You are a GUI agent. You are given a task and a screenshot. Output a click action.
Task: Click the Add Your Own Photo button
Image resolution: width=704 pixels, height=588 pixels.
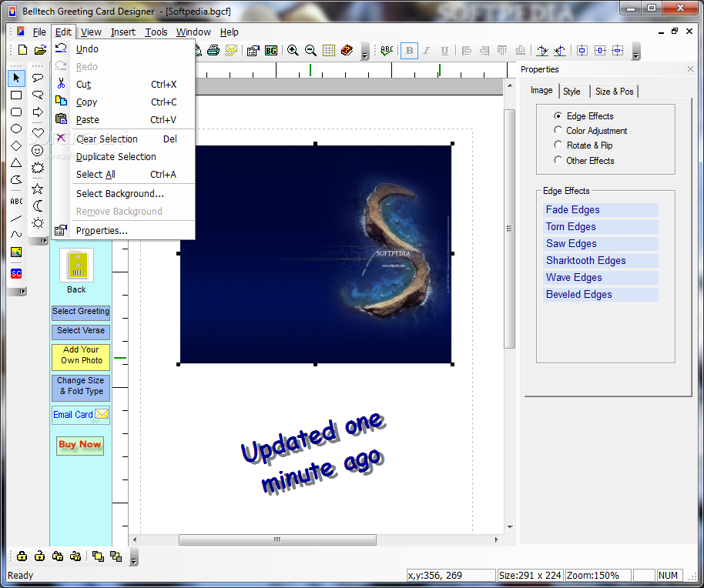point(81,357)
